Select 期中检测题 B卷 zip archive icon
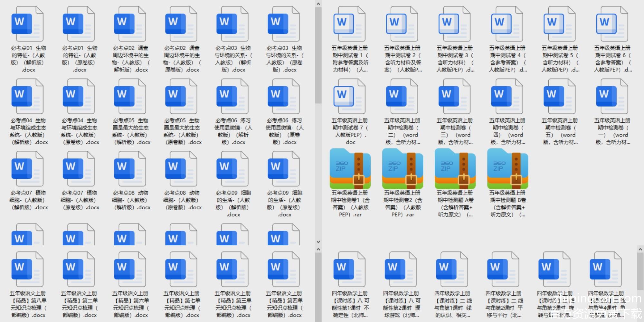This screenshot has height=322, width=644. 507,169
